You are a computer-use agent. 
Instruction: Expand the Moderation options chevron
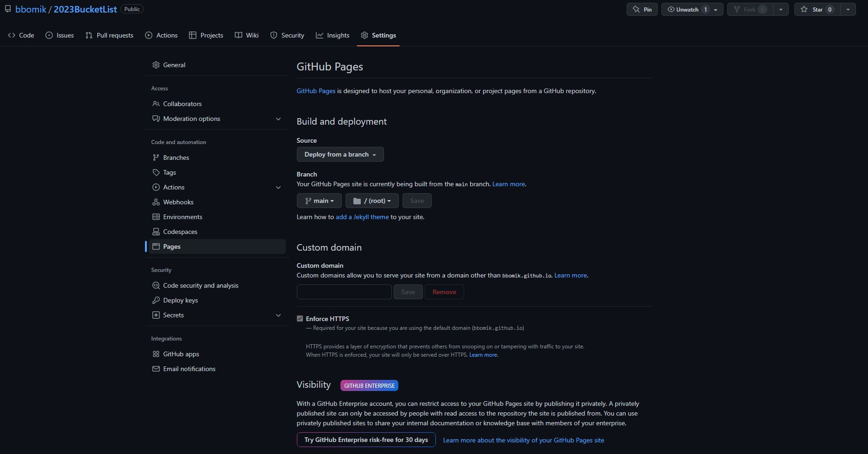click(278, 119)
